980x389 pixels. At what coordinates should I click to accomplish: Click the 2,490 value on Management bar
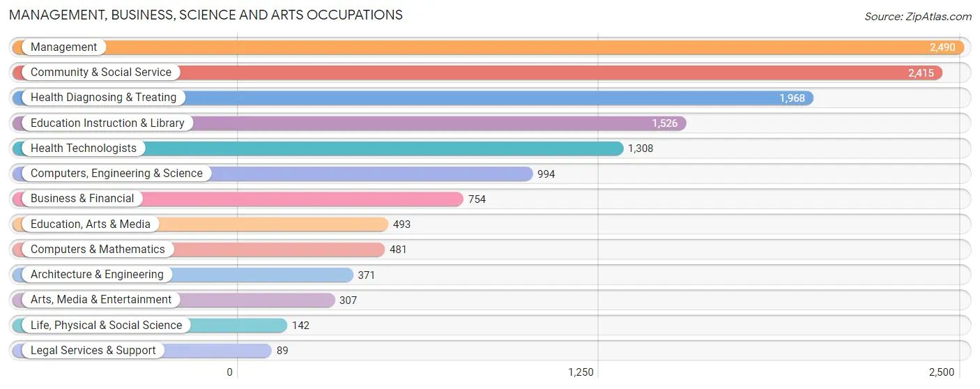(x=942, y=47)
